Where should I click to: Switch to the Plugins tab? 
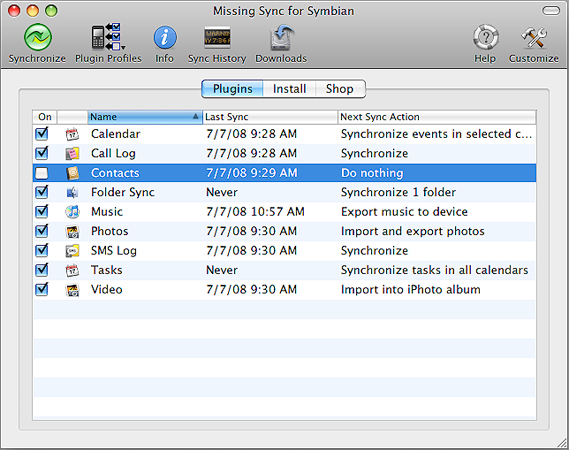tap(233, 89)
